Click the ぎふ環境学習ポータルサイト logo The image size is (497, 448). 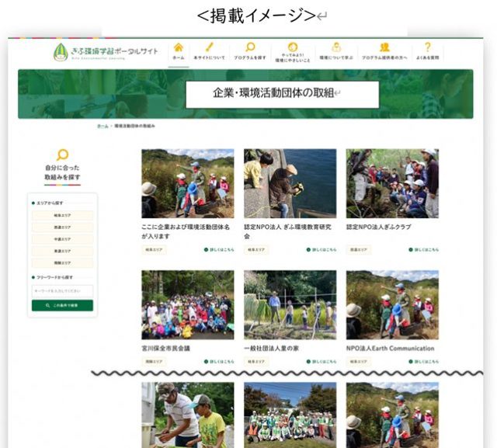coord(106,52)
